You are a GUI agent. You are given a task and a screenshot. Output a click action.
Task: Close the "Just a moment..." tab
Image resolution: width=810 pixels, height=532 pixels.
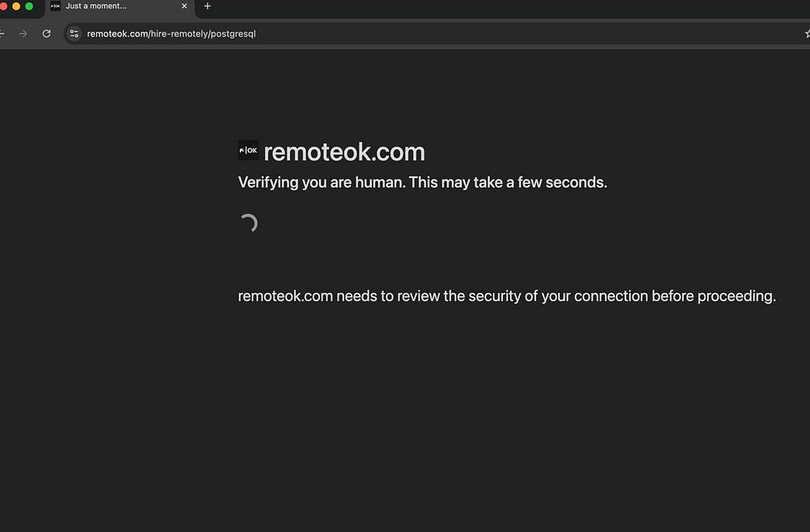click(184, 6)
